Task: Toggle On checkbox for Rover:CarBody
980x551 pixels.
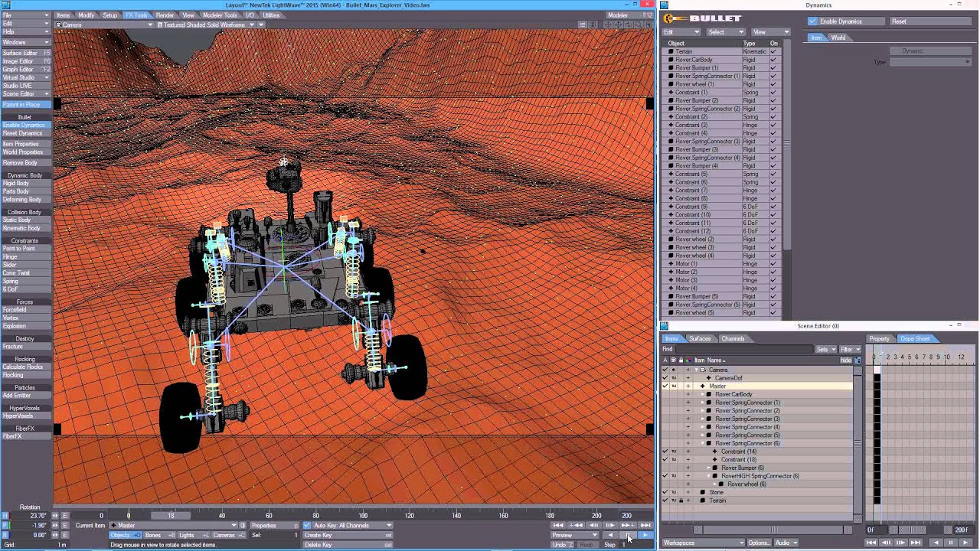Action: [x=773, y=60]
